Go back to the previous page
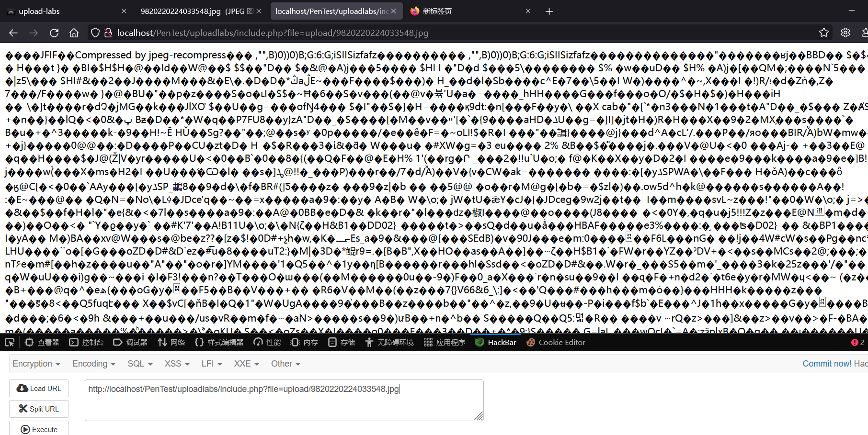868x435 pixels. [x=13, y=33]
